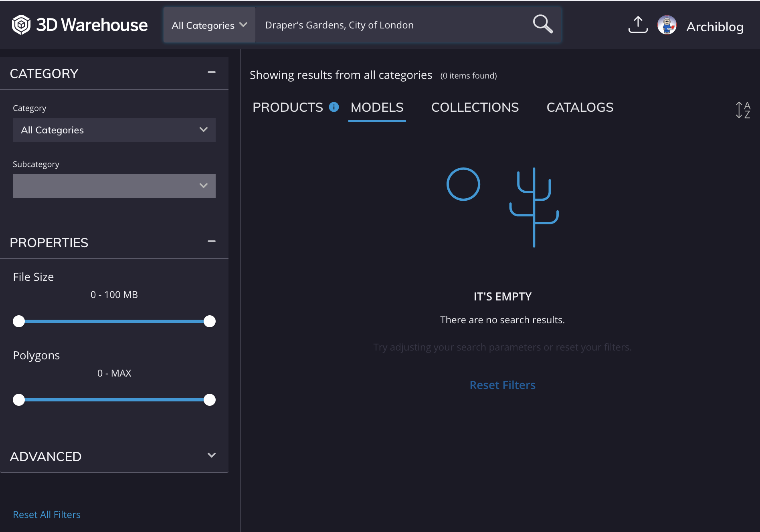Click File Size slider maximum handle
Viewport: 760px width, 532px height.
coord(210,321)
